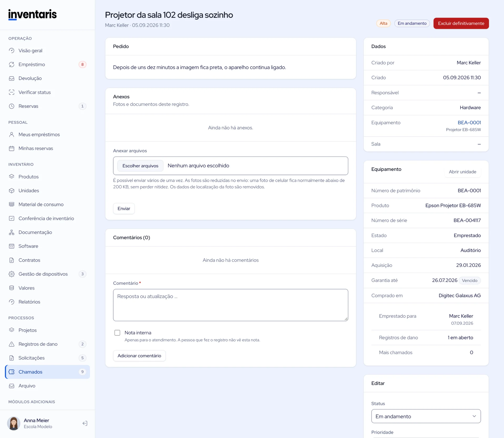The height and width of the screenshot is (438, 504).
Task: Click the Software window icon
Action: [x=12, y=246]
